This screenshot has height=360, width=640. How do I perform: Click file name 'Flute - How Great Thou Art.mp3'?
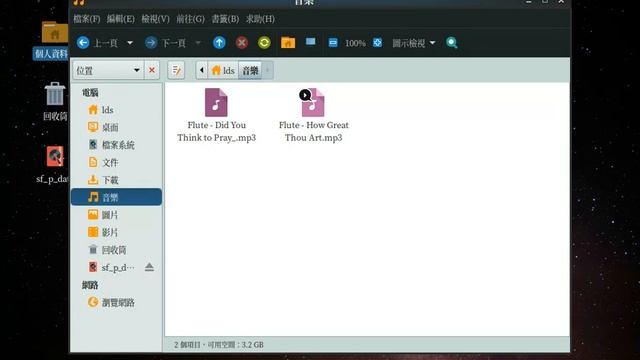point(313,131)
